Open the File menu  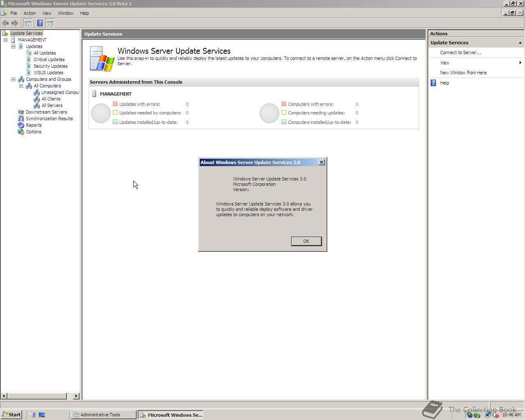pos(14,13)
